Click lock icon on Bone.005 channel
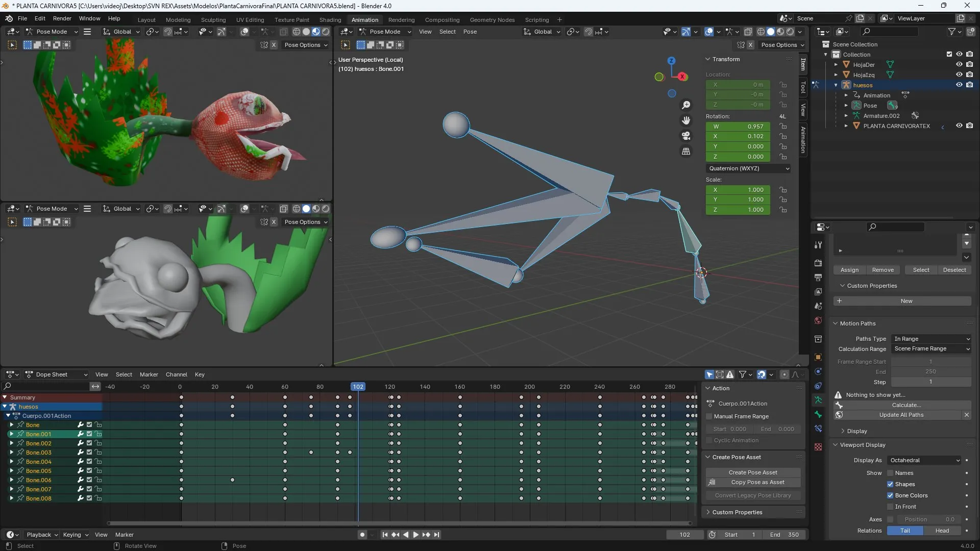This screenshot has height=551, width=980. point(99,471)
